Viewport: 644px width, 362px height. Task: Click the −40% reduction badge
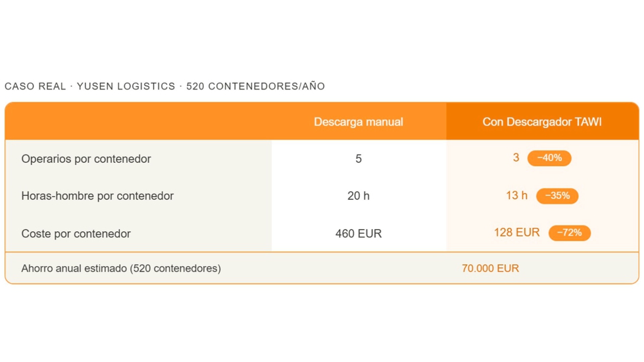pyautogui.click(x=549, y=158)
